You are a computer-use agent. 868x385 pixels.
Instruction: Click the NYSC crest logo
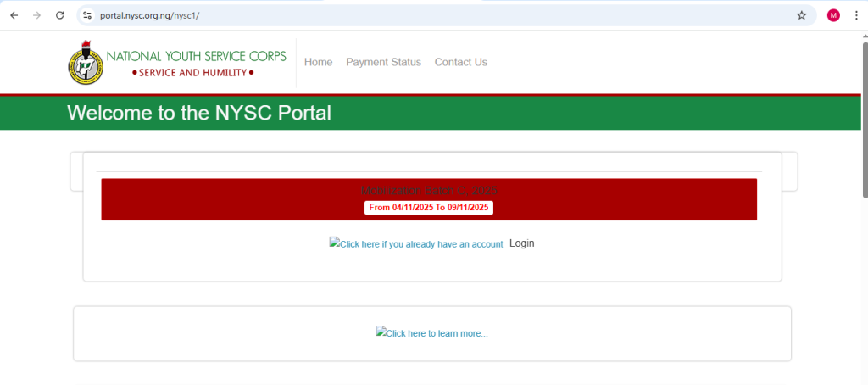85,64
